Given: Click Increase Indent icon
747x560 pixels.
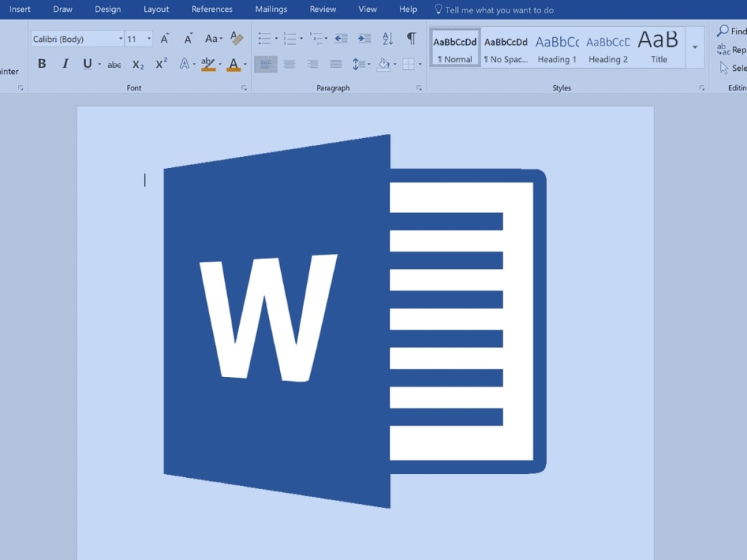Looking at the screenshot, I should pos(365,38).
